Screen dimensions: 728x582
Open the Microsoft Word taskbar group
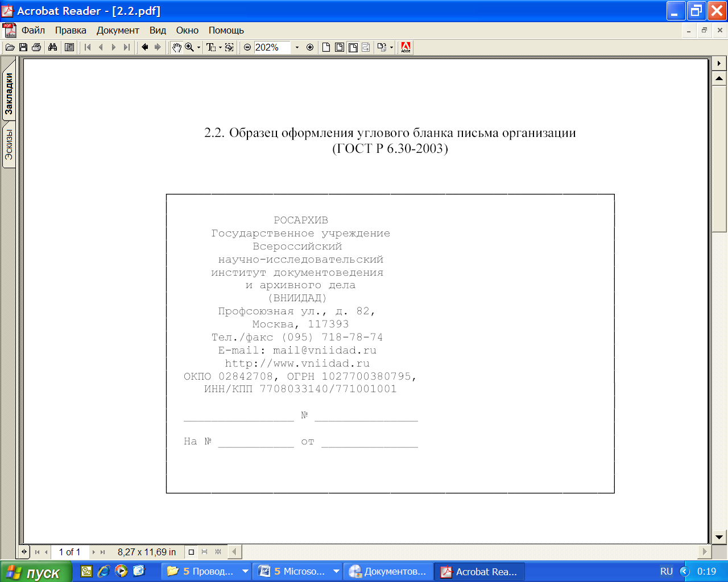(298, 572)
